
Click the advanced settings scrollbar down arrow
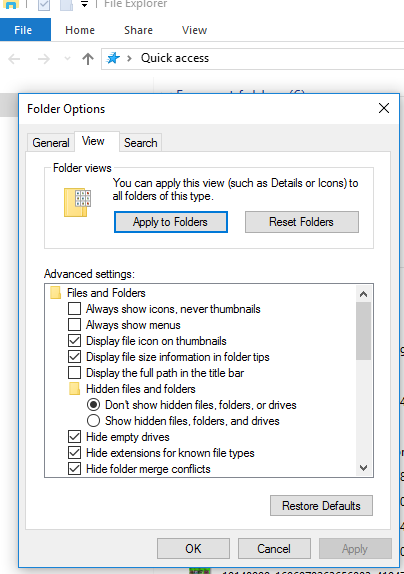pos(363,467)
